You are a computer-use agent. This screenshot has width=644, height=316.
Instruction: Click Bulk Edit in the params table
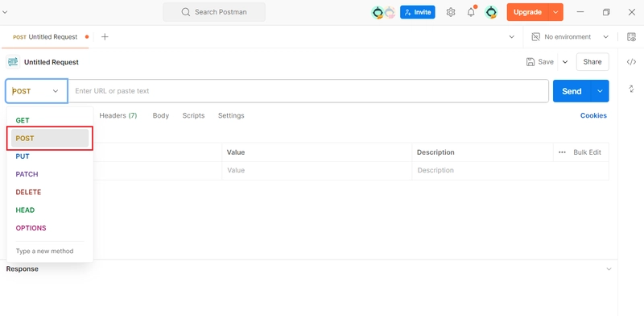click(x=587, y=152)
